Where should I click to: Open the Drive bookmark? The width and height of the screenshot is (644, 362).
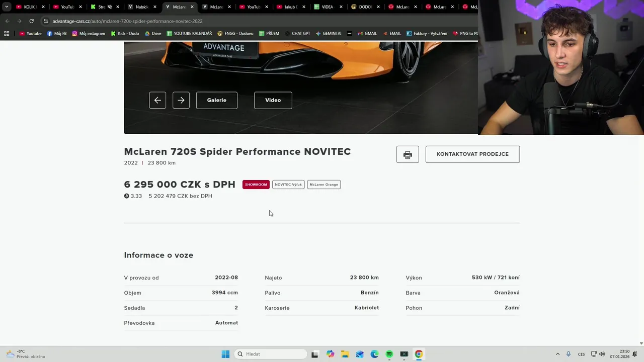(x=153, y=34)
